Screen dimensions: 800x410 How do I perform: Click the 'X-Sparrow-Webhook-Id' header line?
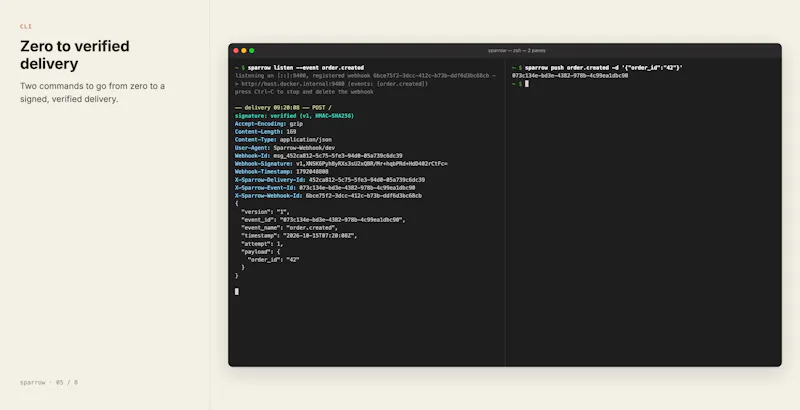click(x=328, y=196)
